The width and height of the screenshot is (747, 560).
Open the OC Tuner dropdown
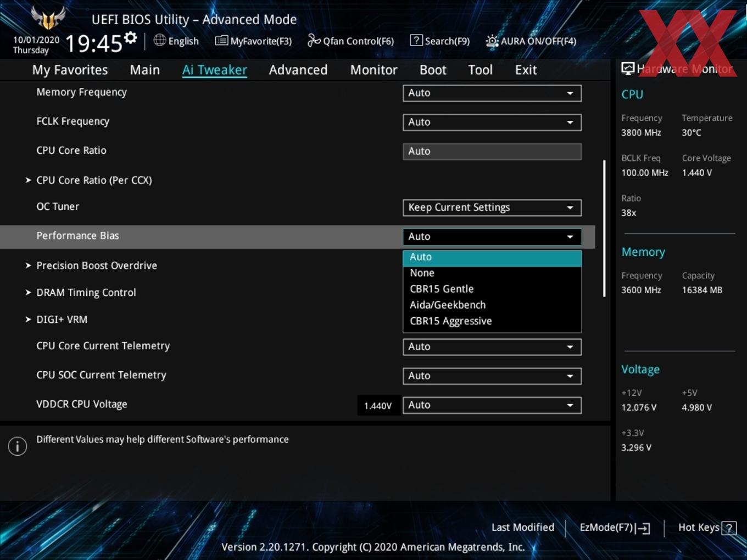[x=492, y=208]
